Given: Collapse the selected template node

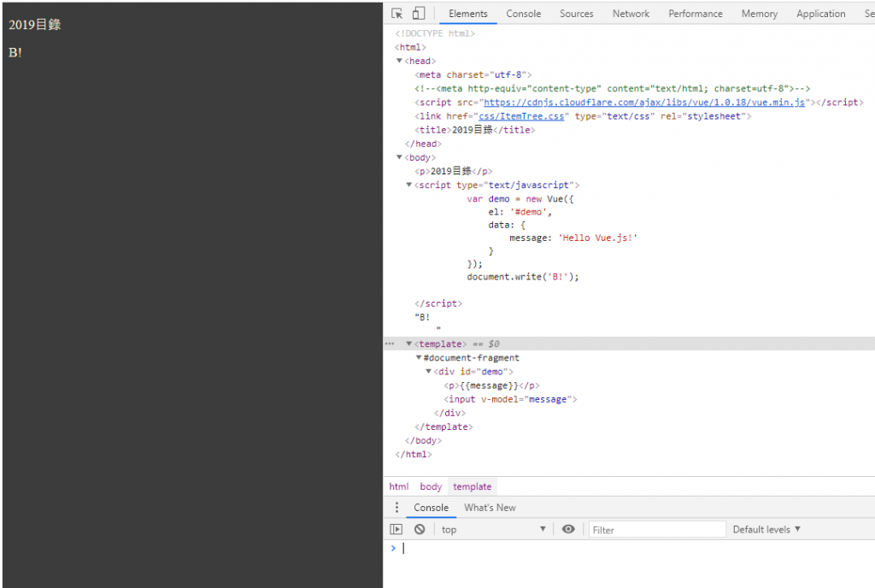Looking at the screenshot, I should 409,344.
